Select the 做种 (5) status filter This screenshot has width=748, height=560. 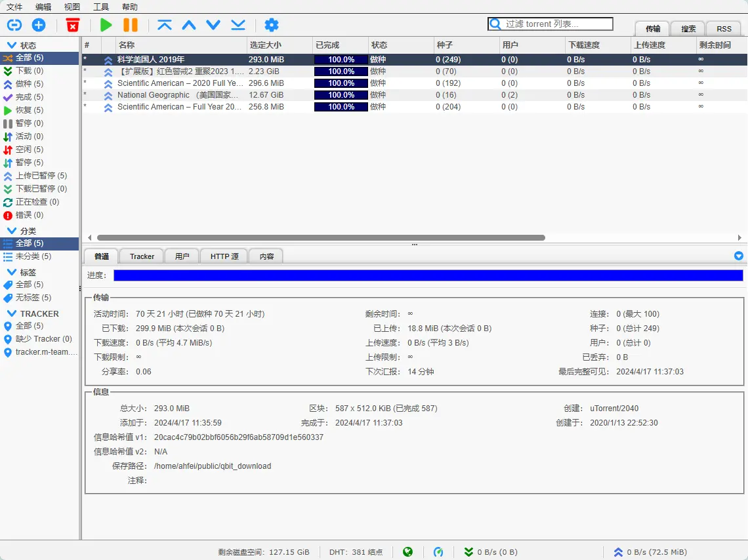click(30, 84)
